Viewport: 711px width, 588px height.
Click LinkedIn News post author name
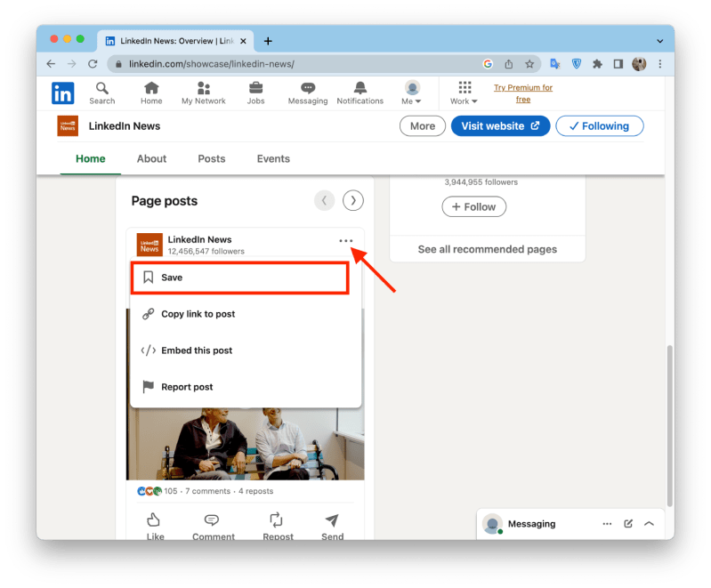pyautogui.click(x=199, y=239)
